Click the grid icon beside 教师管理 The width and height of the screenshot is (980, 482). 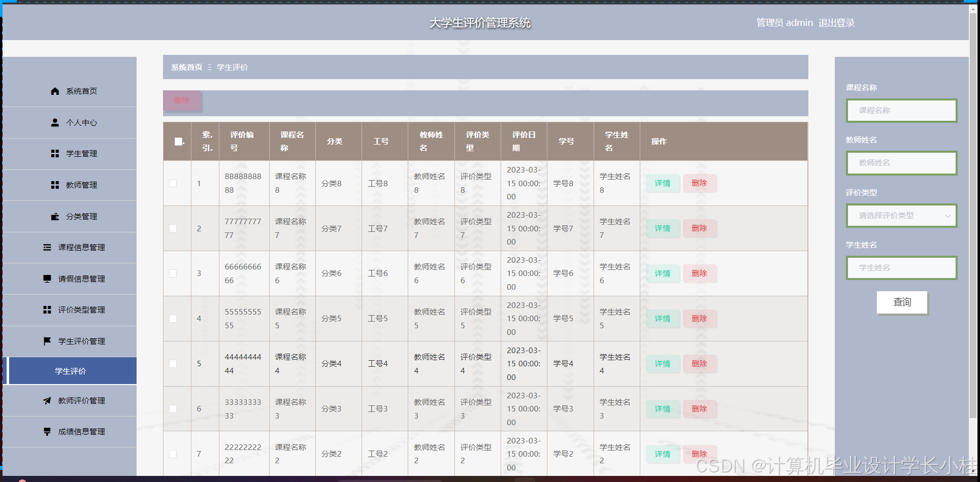point(55,185)
